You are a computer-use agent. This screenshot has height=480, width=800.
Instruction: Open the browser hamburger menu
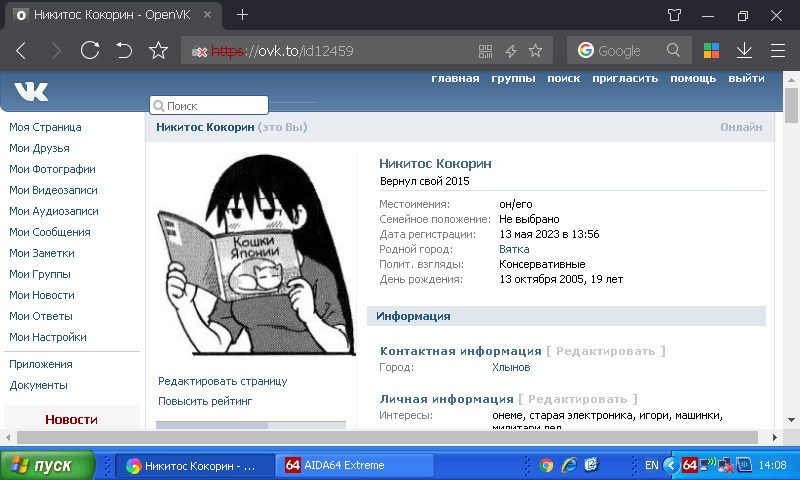pos(778,50)
